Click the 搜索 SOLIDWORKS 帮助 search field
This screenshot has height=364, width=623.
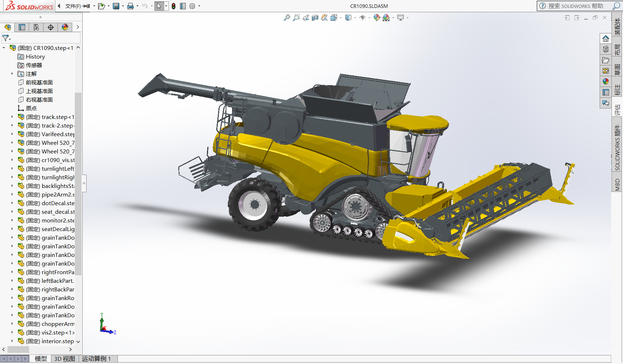pos(576,6)
